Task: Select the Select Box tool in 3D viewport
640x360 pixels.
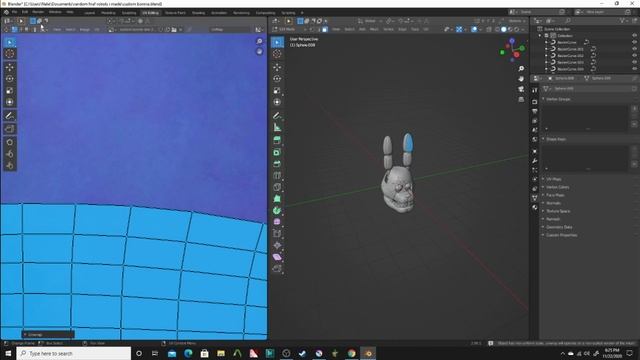Action: point(277,42)
